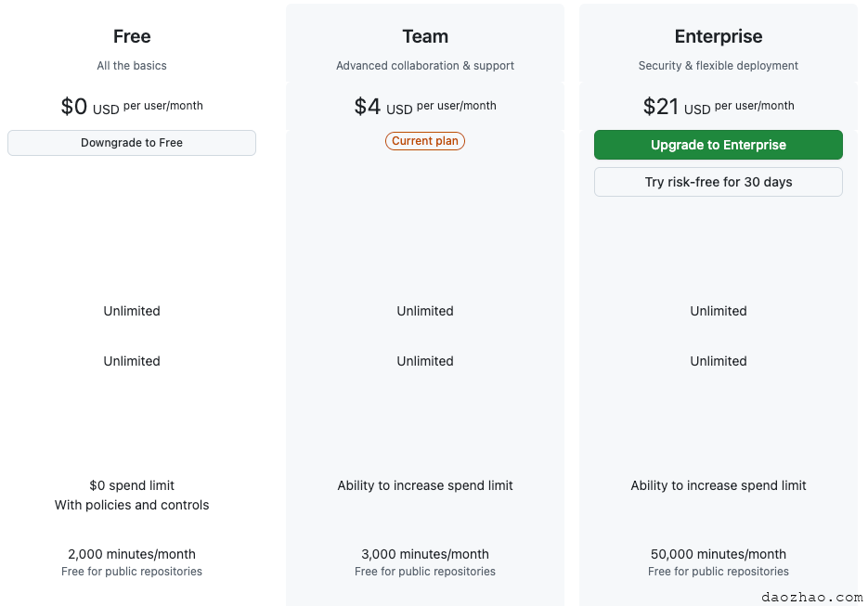Image resolution: width=868 pixels, height=606 pixels.
Task: Click Enterprise's 'Ability to increase spend limit'
Action: click(718, 485)
